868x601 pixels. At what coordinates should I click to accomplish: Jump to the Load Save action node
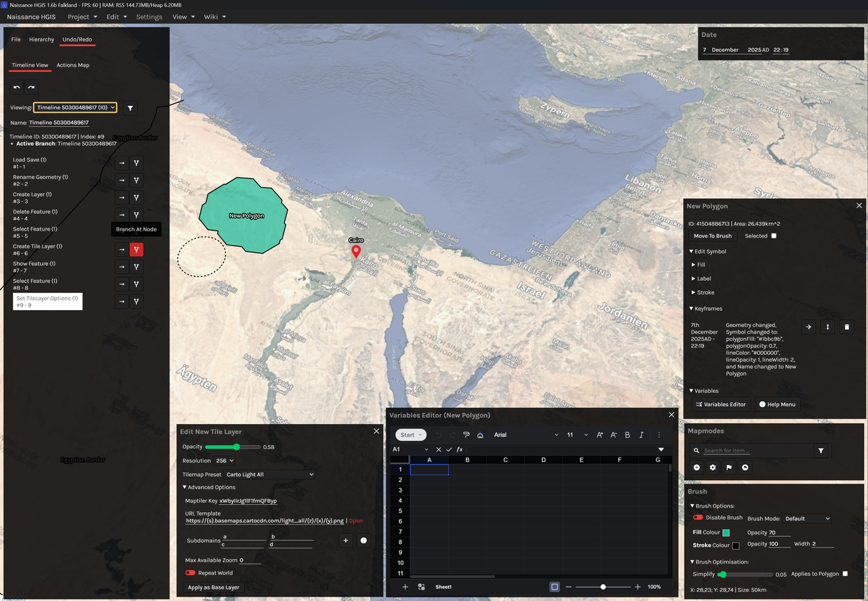point(121,163)
